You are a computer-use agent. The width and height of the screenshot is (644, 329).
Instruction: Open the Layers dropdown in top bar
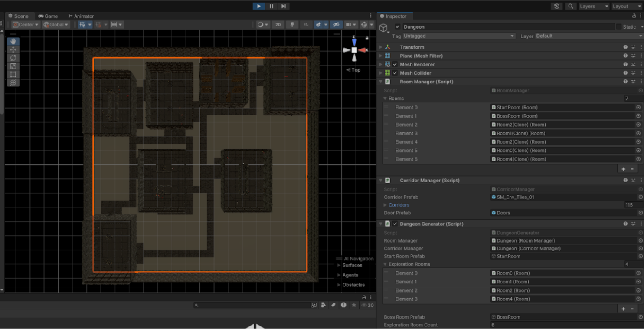pos(594,6)
